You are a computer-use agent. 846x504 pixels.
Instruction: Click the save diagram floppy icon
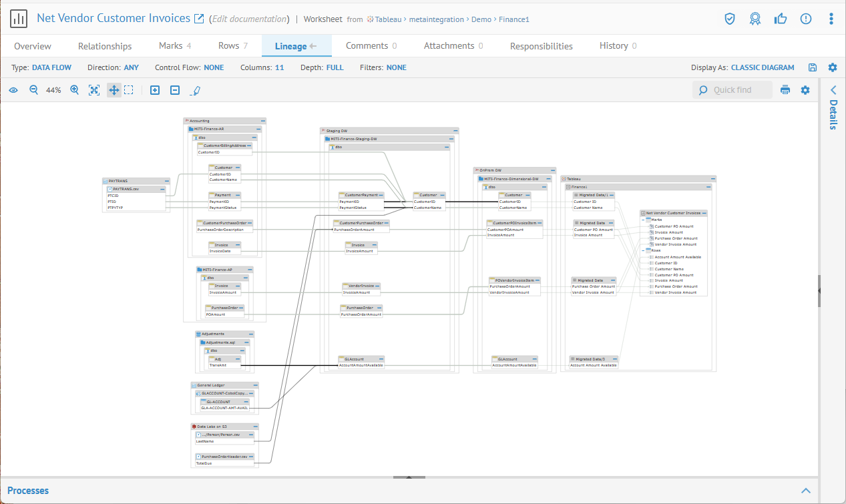[813, 67]
